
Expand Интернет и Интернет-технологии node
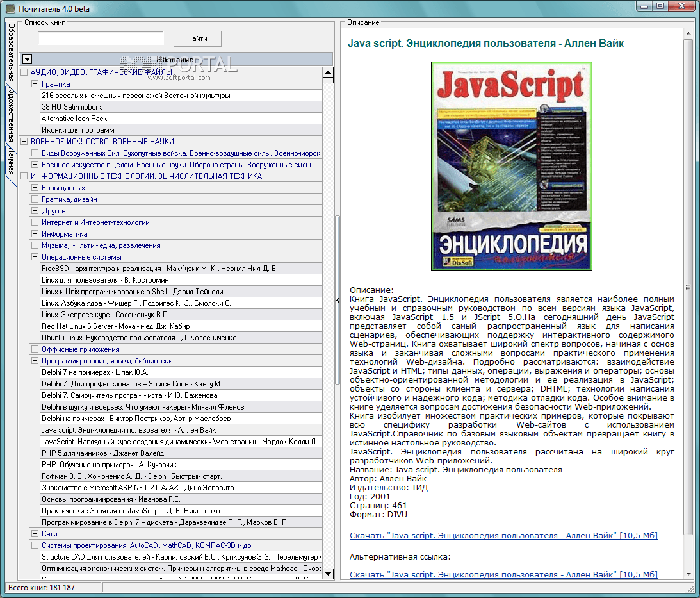click(35, 222)
